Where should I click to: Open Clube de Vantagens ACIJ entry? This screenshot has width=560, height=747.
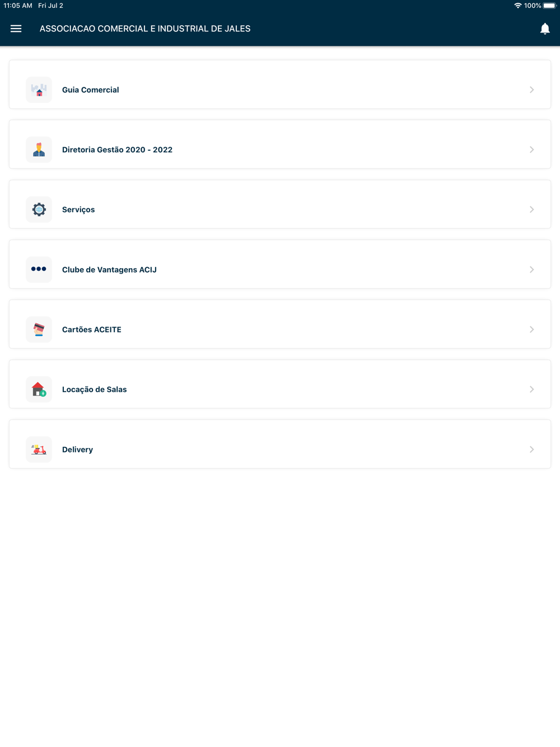(280, 264)
